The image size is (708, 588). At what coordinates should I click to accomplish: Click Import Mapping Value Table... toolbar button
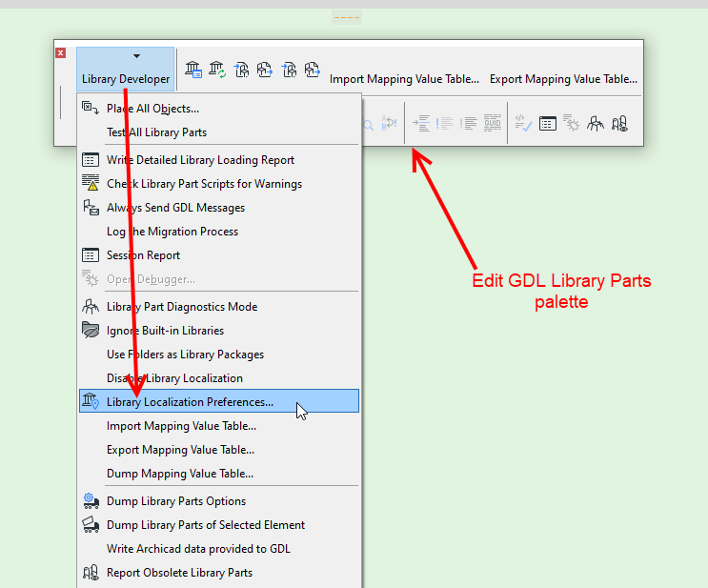pos(404,79)
